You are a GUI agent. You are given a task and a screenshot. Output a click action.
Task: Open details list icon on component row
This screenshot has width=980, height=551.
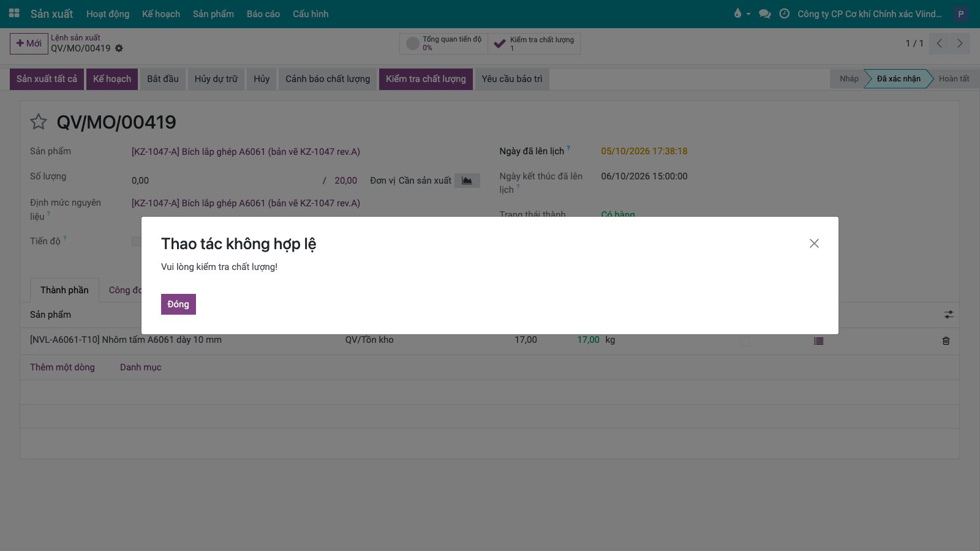click(818, 341)
